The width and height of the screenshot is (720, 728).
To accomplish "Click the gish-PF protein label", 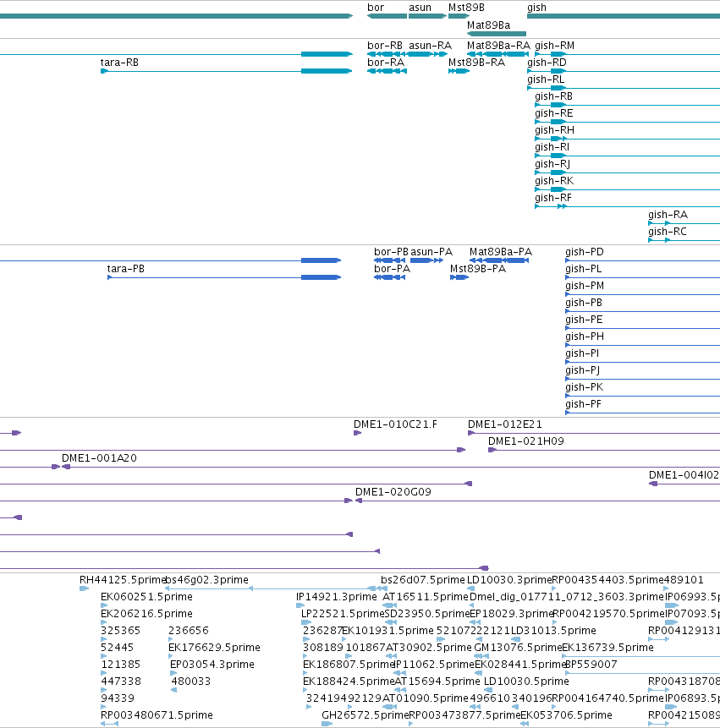I will (x=584, y=404).
